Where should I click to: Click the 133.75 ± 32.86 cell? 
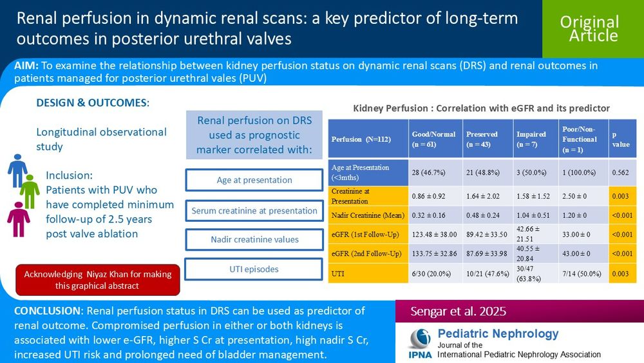(435, 253)
